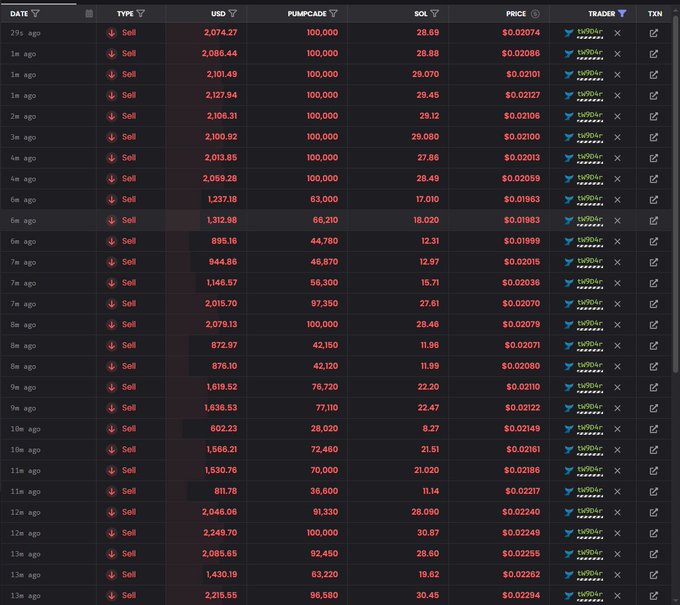680x605 pixels.
Task: Click whale icon on 2,100.92 row
Action: pos(569,137)
